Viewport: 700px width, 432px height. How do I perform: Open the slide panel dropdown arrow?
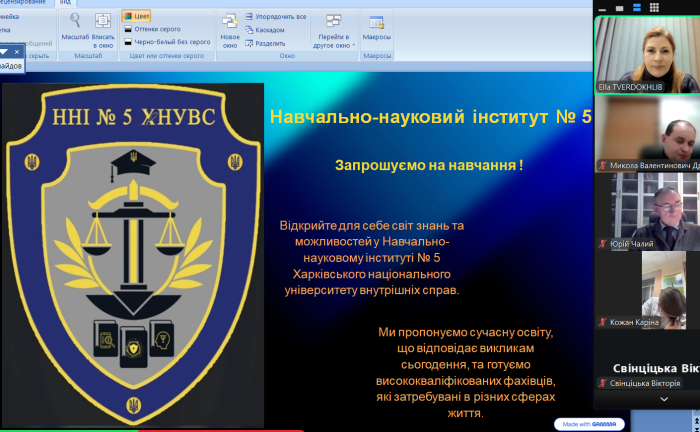4,51
